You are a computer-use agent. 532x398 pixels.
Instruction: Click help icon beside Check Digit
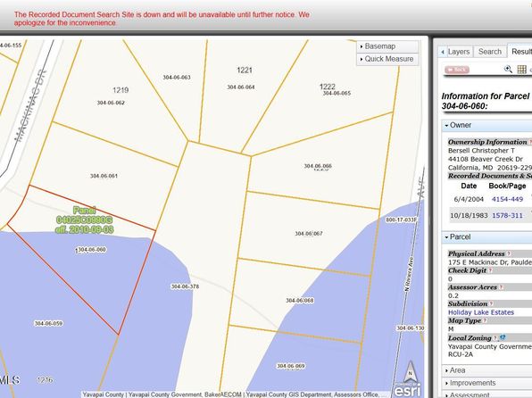pos(490,270)
